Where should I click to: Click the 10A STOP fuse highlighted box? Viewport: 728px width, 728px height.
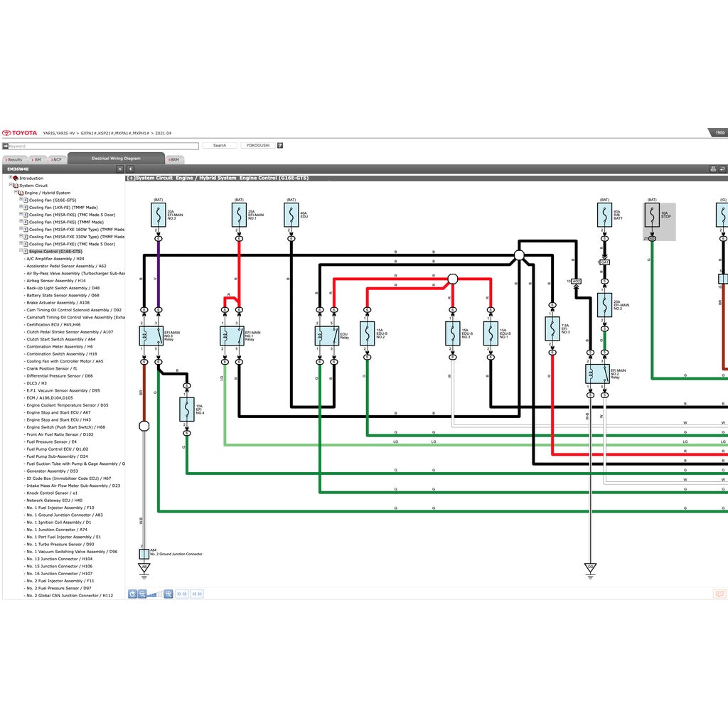(x=659, y=222)
